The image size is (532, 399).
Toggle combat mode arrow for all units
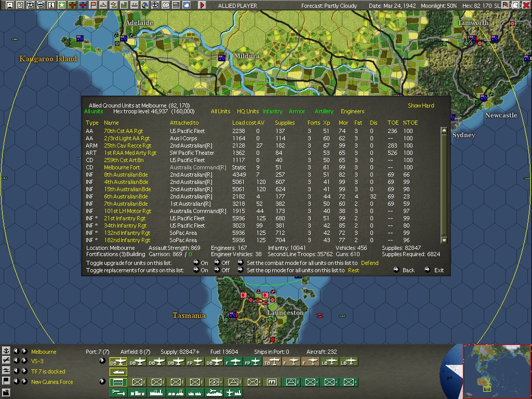tap(240, 262)
